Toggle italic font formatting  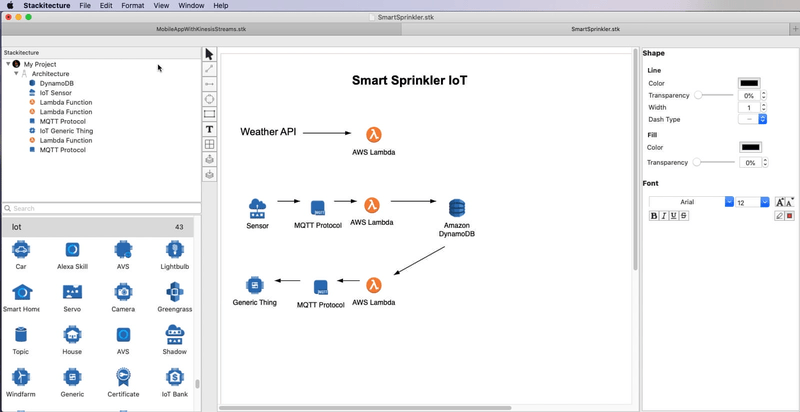pyautogui.click(x=664, y=216)
